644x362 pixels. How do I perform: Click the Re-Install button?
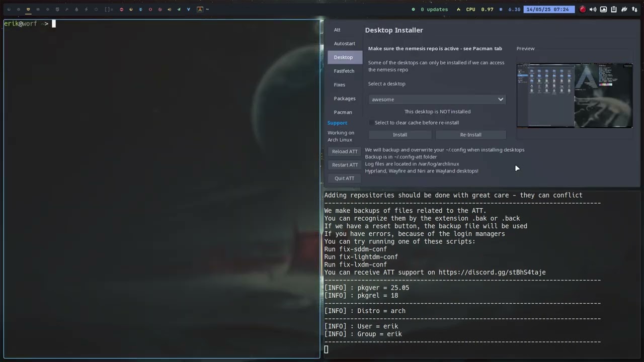(470, 135)
